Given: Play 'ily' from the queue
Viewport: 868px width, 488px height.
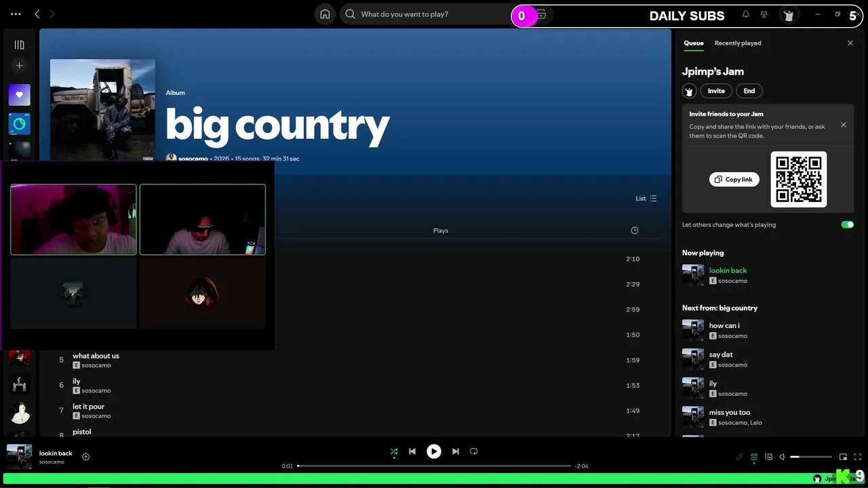Looking at the screenshot, I should coord(713,384).
